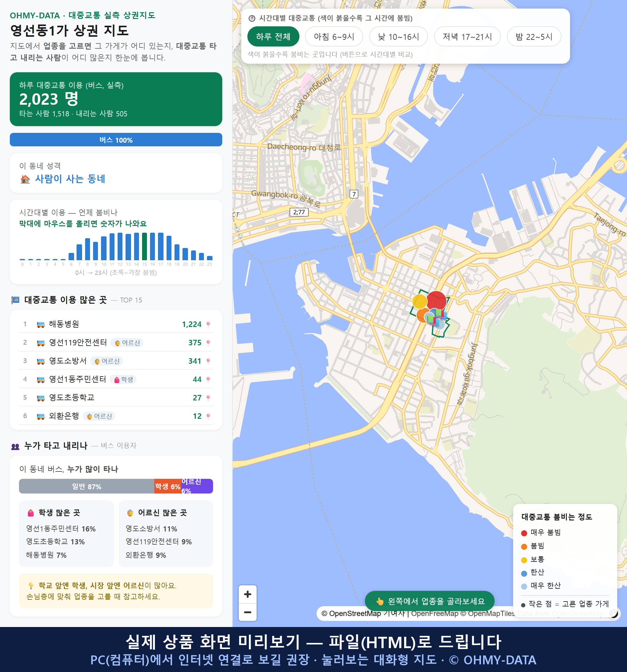The image size is (627, 672).
Task: Select the 영선1동주민센터 list row
Action: tap(116, 379)
